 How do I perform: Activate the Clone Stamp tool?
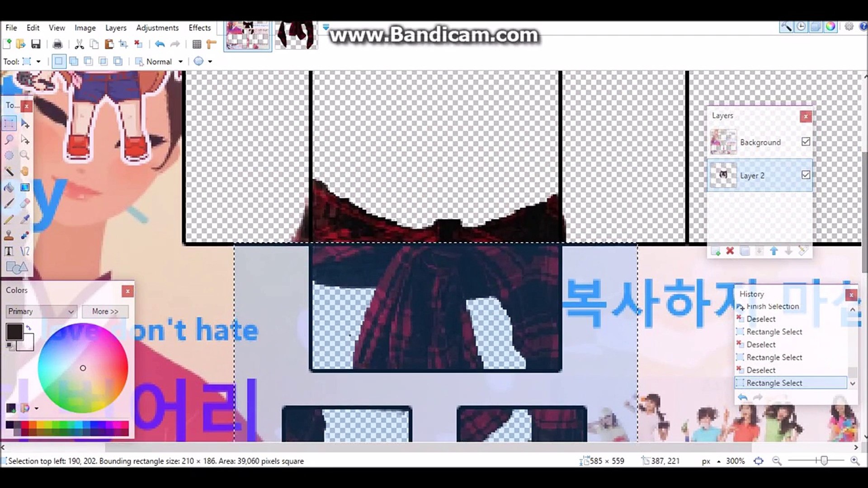coord(9,235)
